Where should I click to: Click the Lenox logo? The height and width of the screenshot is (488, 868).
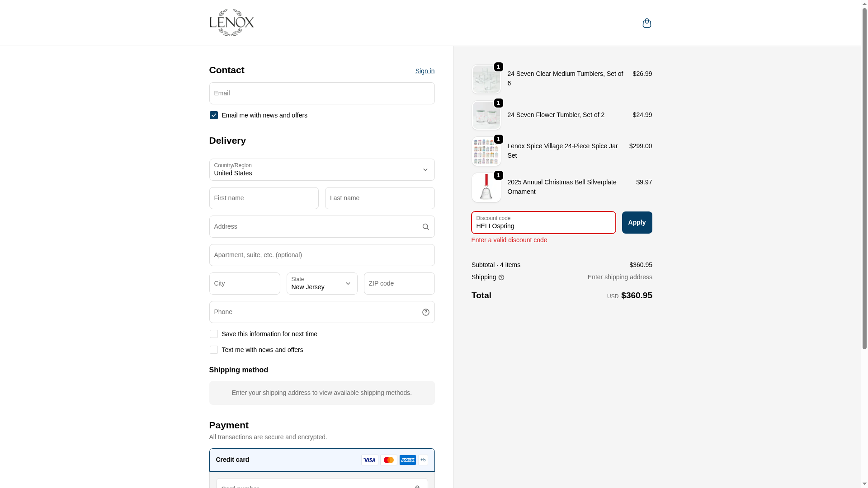pos(231,23)
